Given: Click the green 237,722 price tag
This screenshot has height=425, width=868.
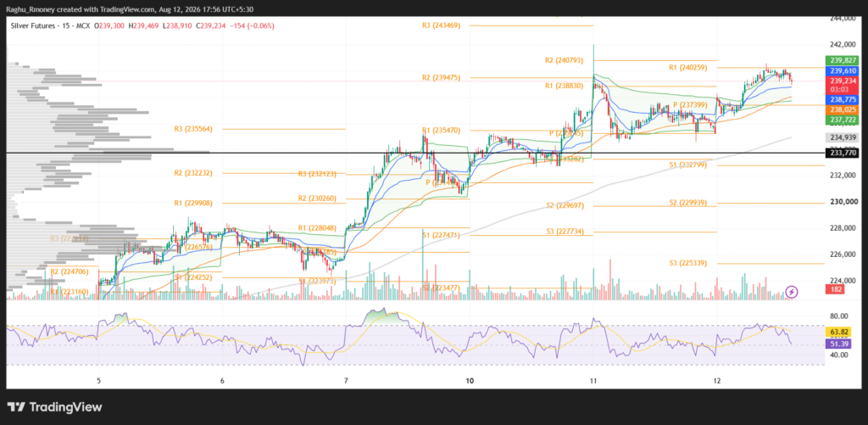Looking at the screenshot, I should pos(842,120).
